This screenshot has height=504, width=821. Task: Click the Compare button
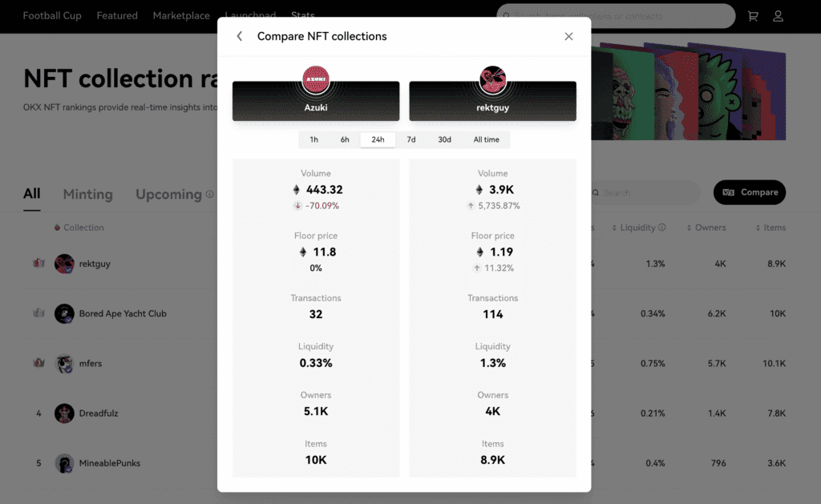750,192
